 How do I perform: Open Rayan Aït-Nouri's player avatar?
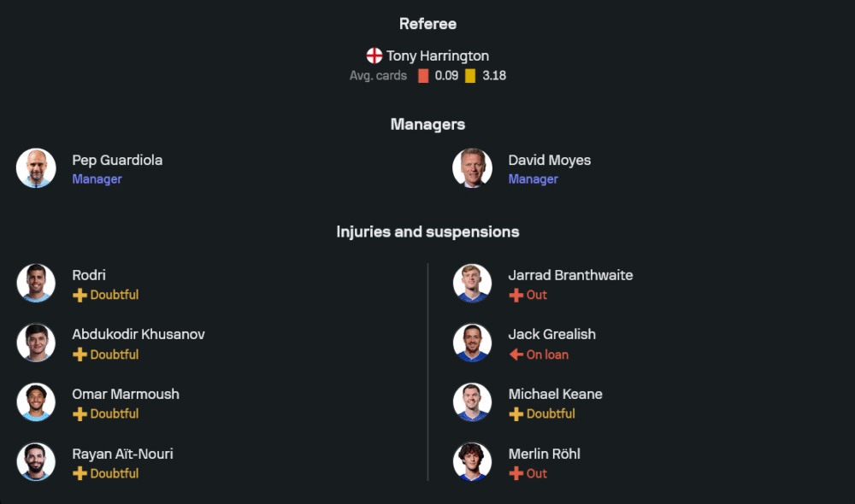point(36,462)
